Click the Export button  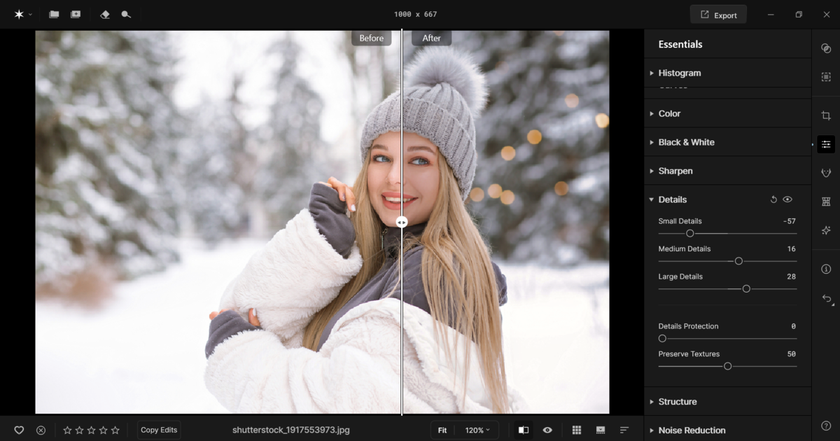(x=718, y=15)
